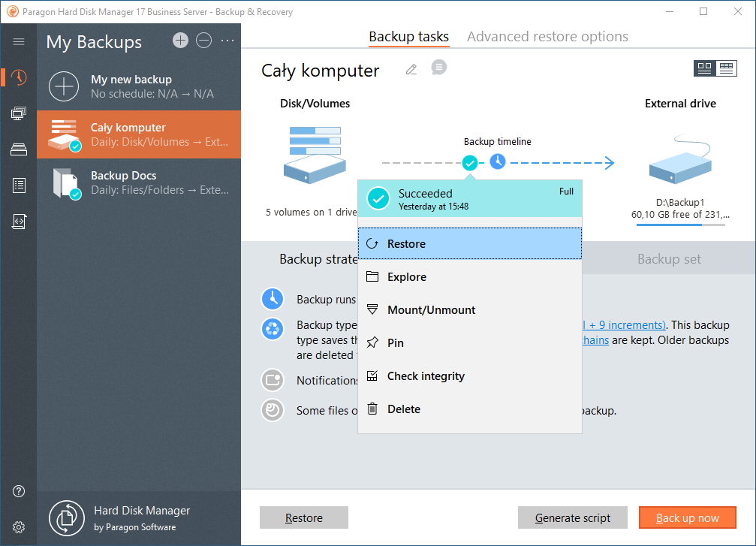Open the comment bubble next to Cały komputer
Screen dimensions: 756x546
(438, 68)
